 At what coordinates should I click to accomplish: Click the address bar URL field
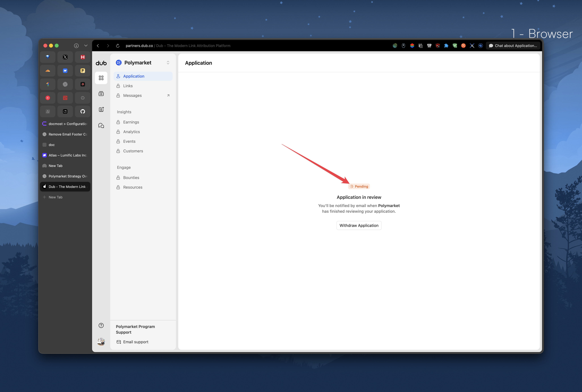click(x=178, y=46)
